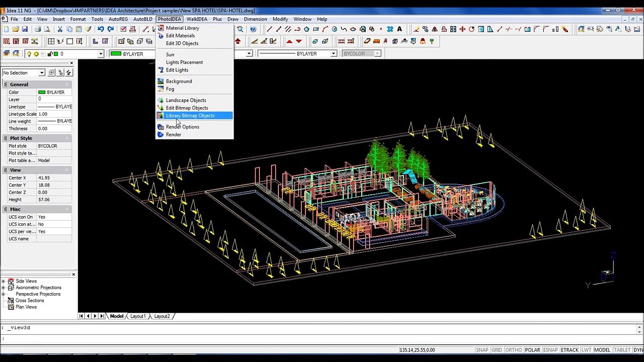The width and height of the screenshot is (644, 362).
Task: Click the command line input area
Action: (x=319, y=338)
